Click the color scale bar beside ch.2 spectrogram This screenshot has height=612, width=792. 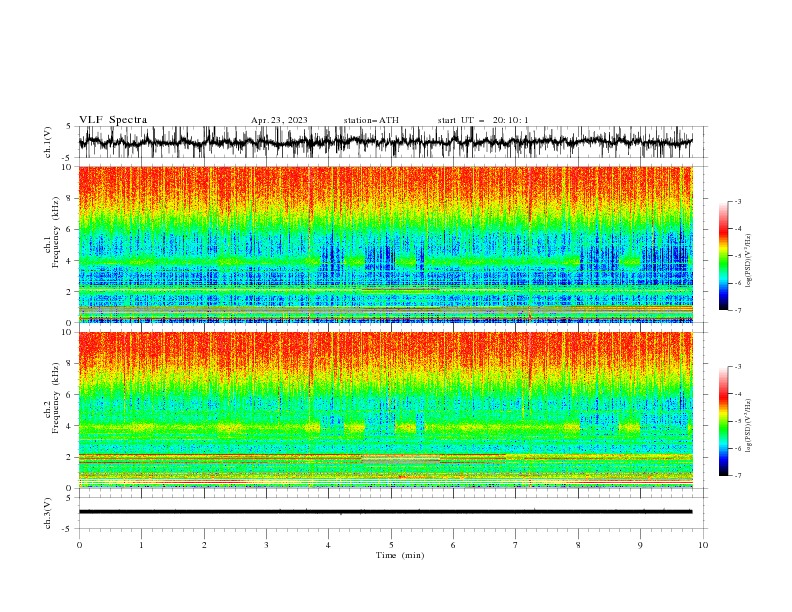click(x=723, y=421)
